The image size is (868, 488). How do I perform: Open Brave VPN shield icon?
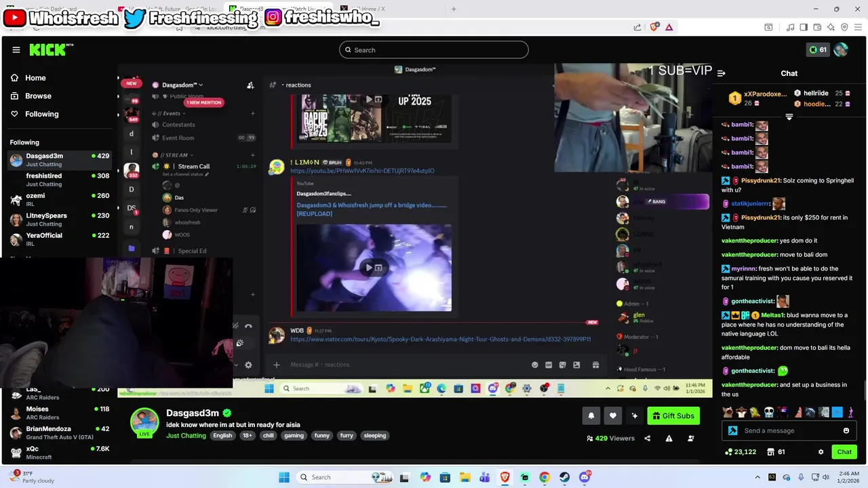[844, 27]
